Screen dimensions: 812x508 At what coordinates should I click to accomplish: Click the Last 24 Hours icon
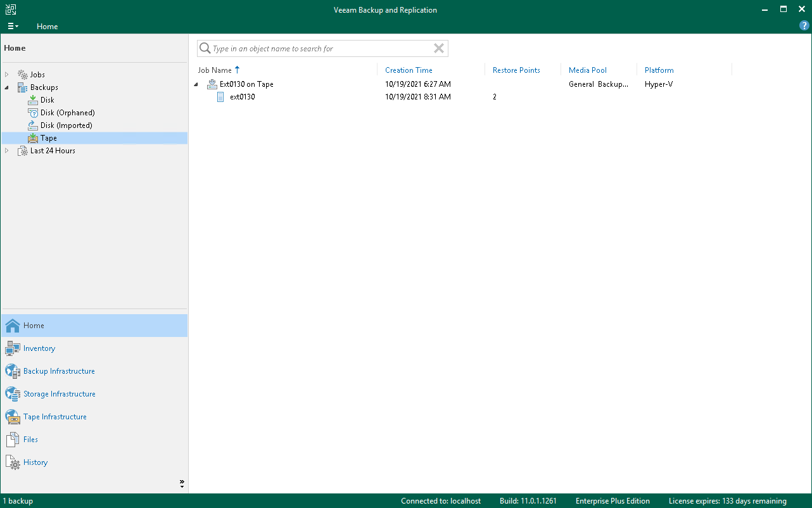click(23, 151)
